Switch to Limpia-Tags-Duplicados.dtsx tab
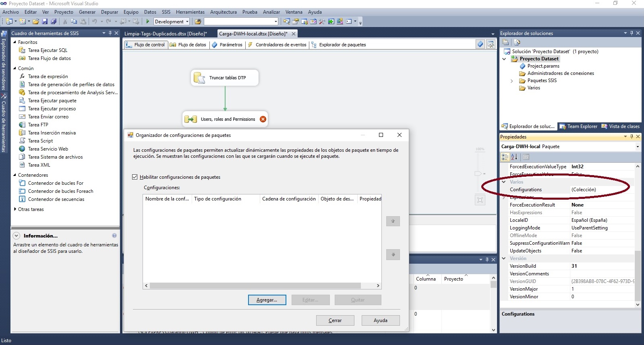This screenshot has height=345, width=644. [165, 34]
